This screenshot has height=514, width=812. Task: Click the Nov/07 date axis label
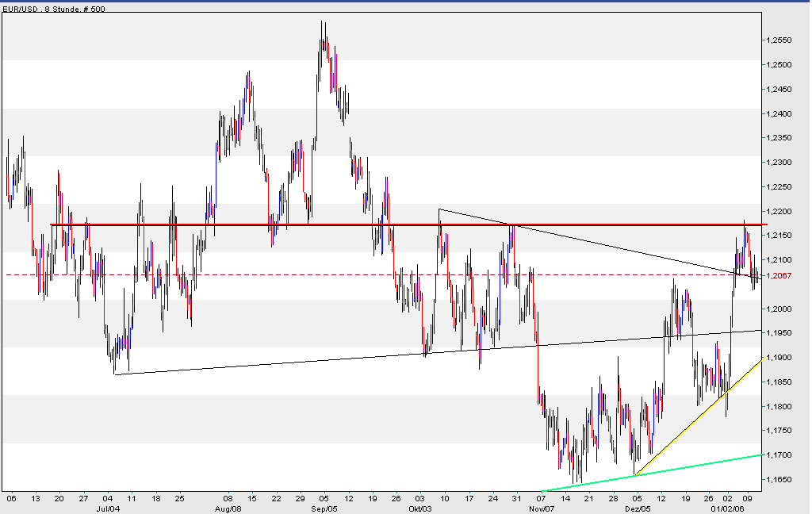[542, 508]
